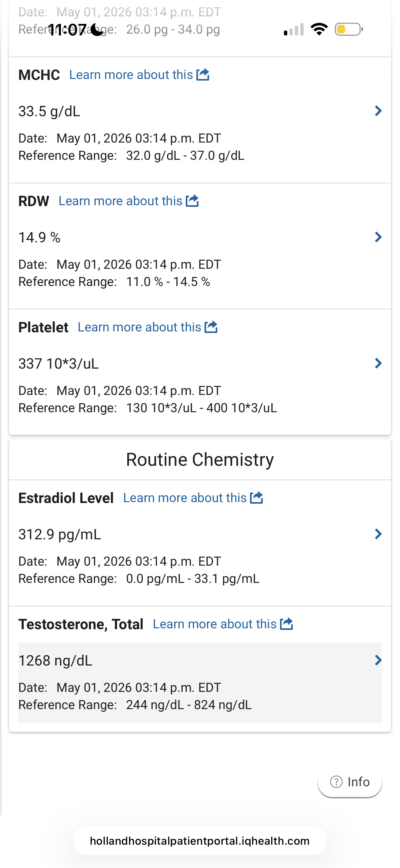Tap the Wi-Fi status icon
Screen dimensions: 400x868
coord(319,29)
